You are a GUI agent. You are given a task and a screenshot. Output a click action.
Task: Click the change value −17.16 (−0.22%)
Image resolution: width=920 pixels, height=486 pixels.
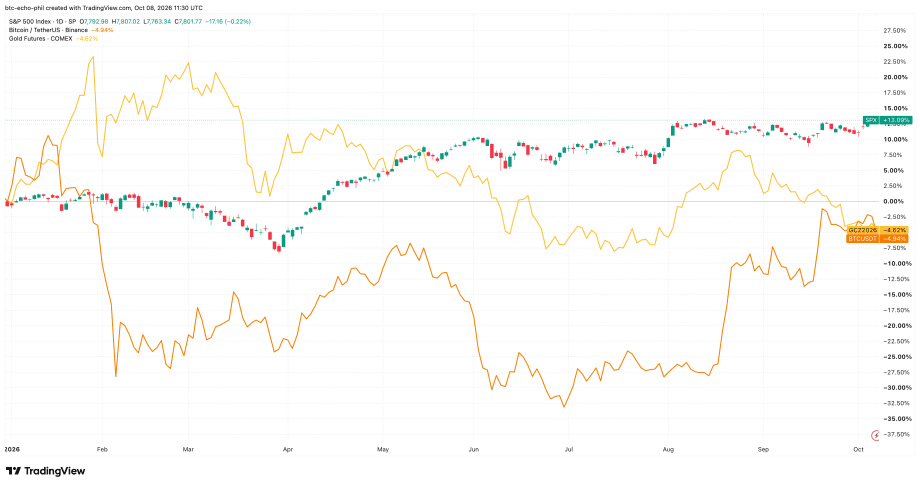click(228, 22)
